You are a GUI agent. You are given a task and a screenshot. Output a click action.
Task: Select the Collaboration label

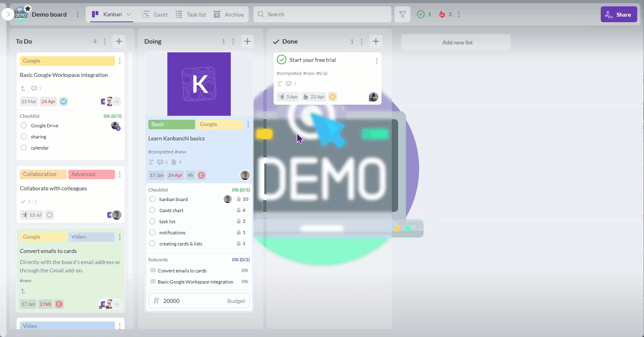pyautogui.click(x=44, y=174)
